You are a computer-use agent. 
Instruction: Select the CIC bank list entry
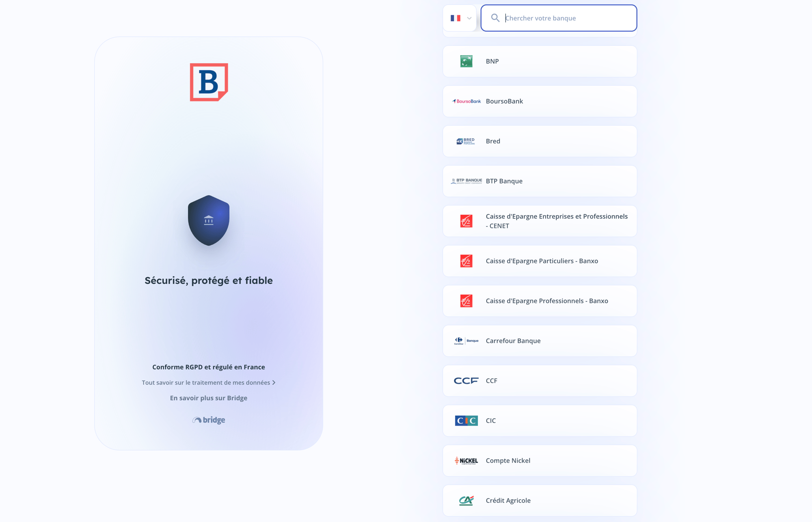click(540, 420)
